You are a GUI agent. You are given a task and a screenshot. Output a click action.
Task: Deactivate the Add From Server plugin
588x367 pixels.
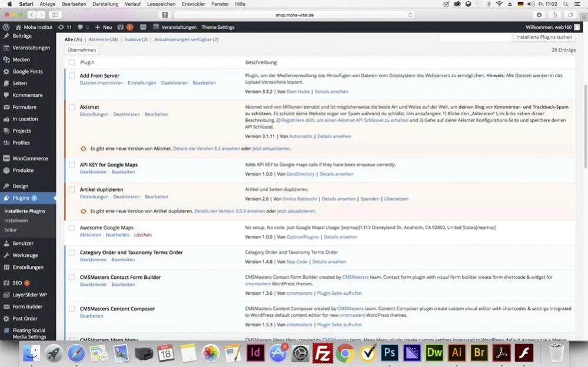(x=174, y=83)
